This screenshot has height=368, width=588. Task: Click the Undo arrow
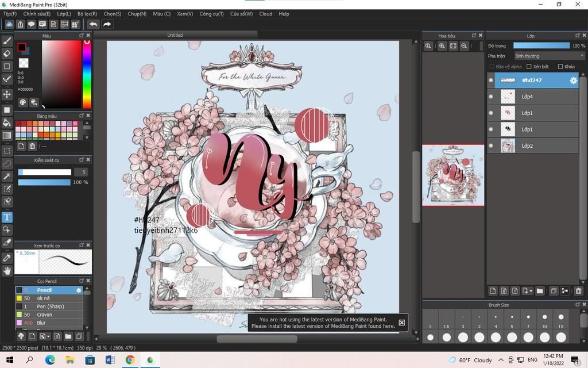[94, 24]
